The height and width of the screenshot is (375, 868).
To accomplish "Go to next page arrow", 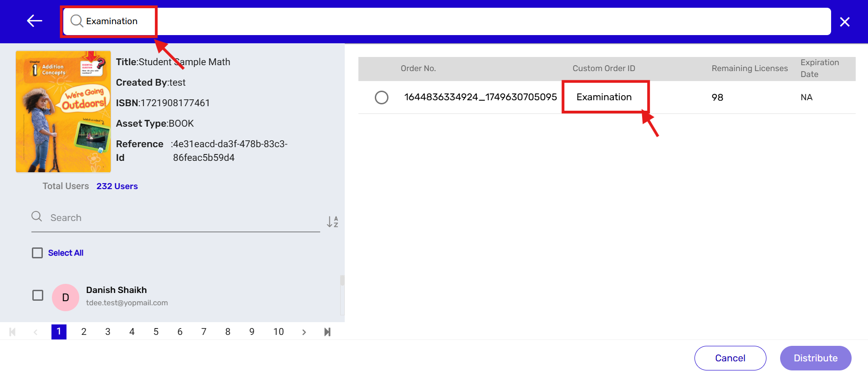I will (304, 332).
